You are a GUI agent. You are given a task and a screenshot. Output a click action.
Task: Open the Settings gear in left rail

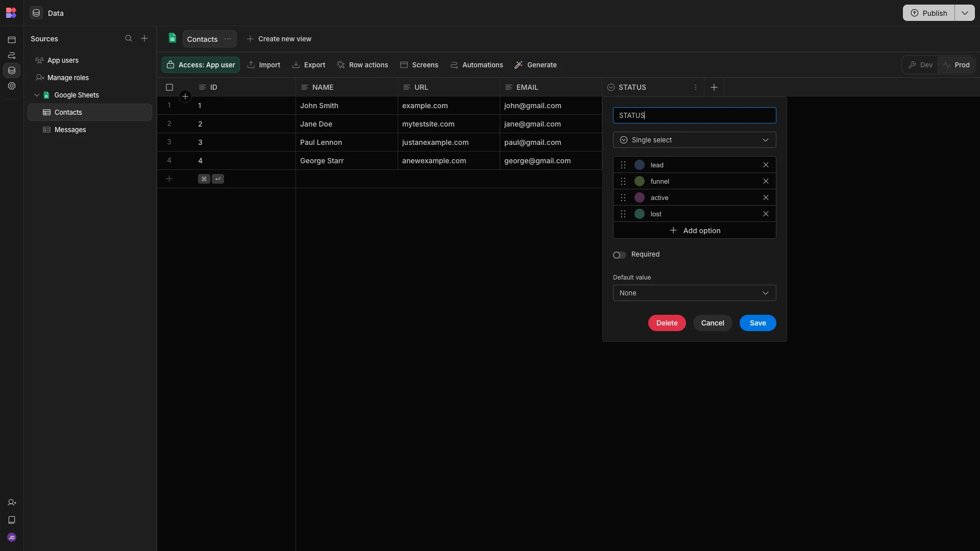click(x=12, y=86)
